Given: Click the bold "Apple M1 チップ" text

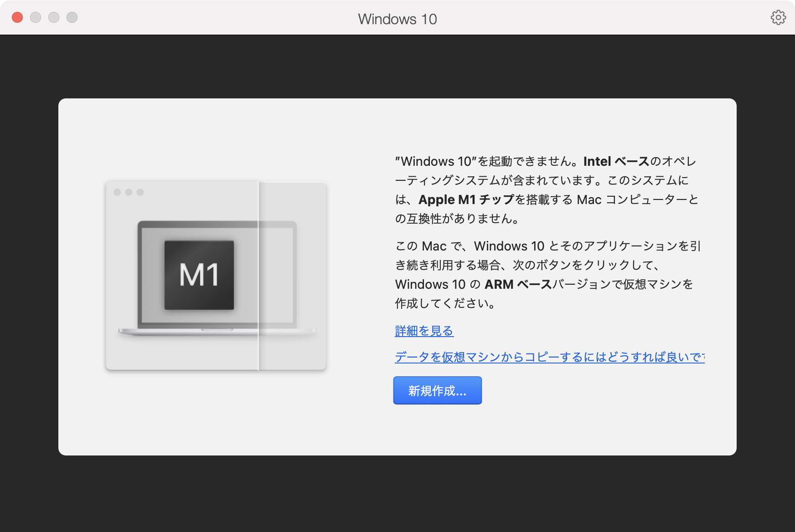Looking at the screenshot, I should 466,200.
